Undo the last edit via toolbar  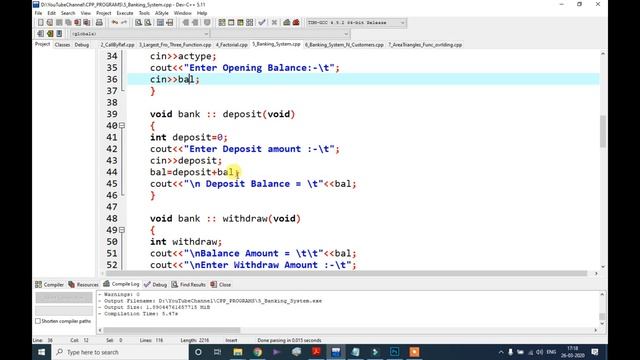[115, 23]
